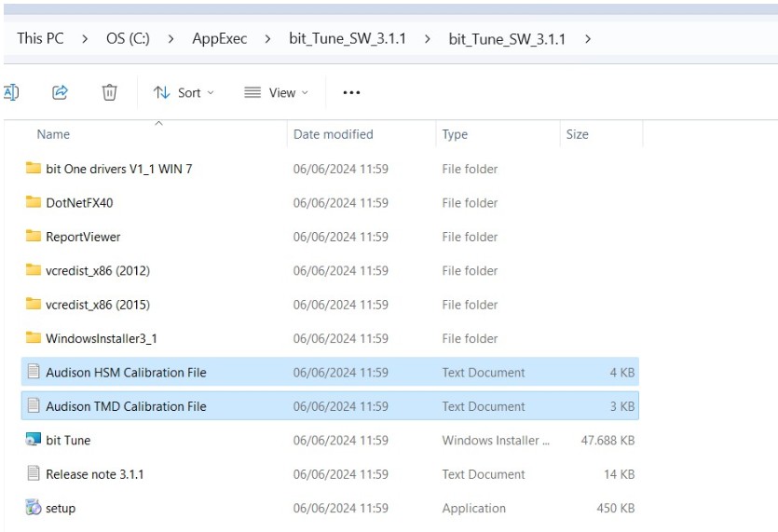Viewport: 778px width, 532px height.
Task: Select the vcredist_x86 (2015) folder name
Action: click(98, 305)
